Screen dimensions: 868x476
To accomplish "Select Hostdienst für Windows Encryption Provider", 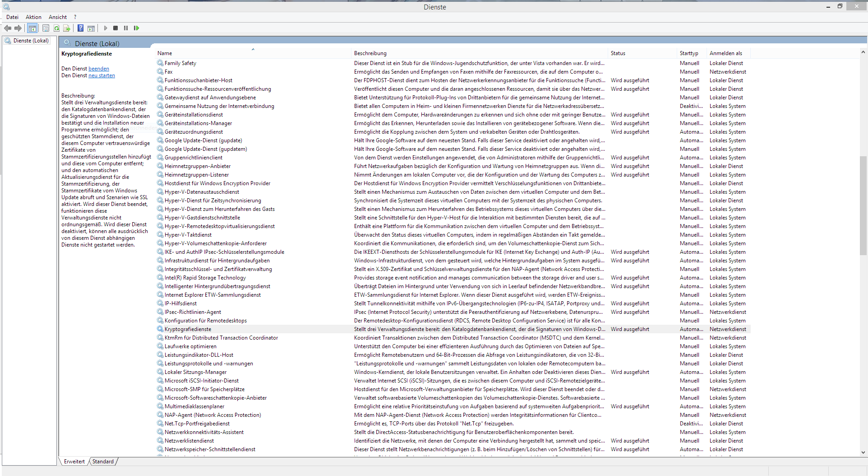I will (453, 183).
